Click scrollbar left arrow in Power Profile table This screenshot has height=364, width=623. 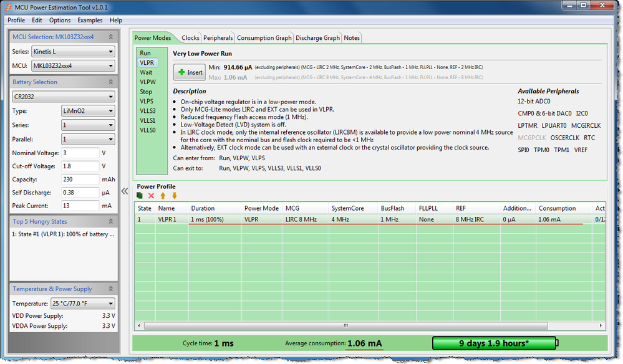point(139,325)
